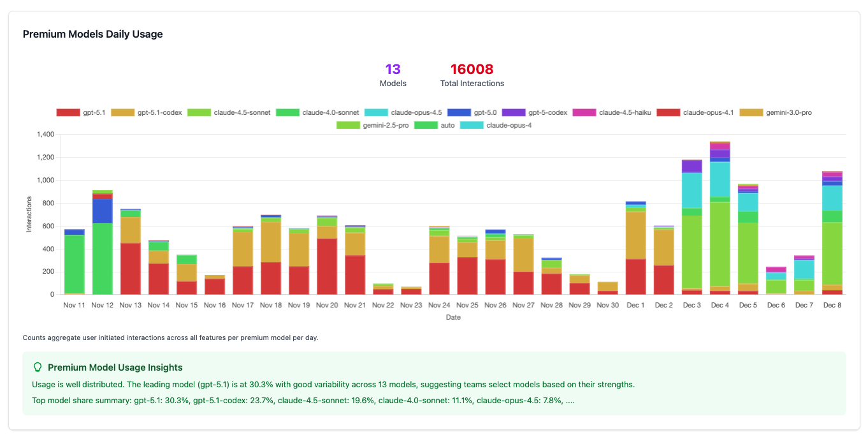Click the 13 Models stat figure
The width and height of the screenshot is (868, 437).
pos(393,69)
